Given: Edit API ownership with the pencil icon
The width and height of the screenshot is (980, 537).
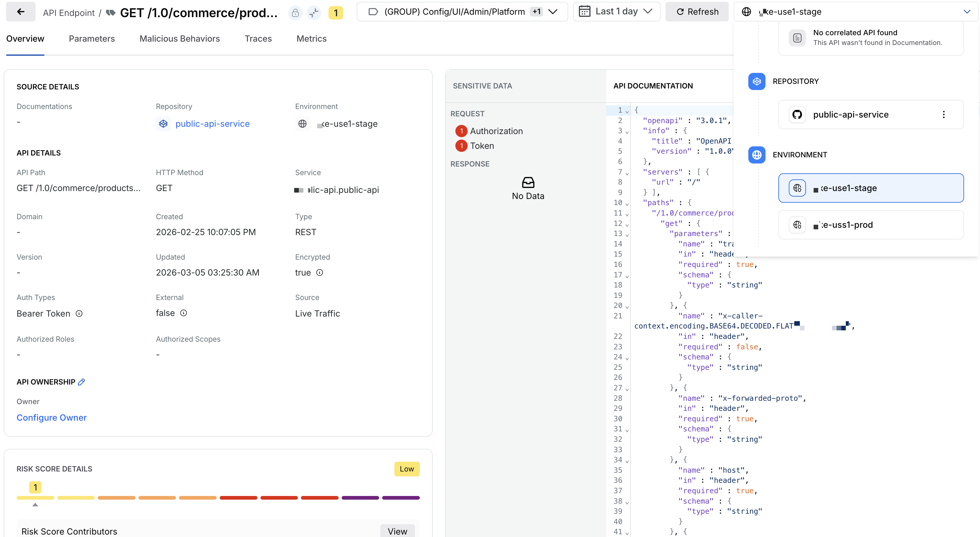Looking at the screenshot, I should point(82,382).
